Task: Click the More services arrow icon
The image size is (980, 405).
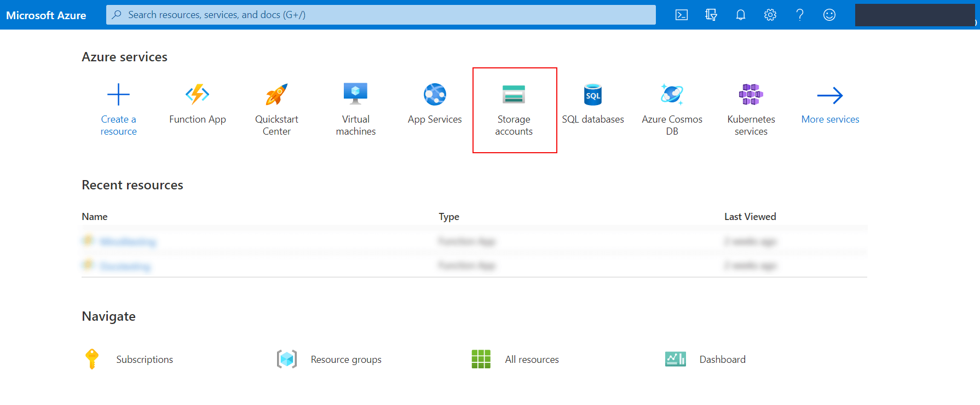Action: pyautogui.click(x=830, y=95)
